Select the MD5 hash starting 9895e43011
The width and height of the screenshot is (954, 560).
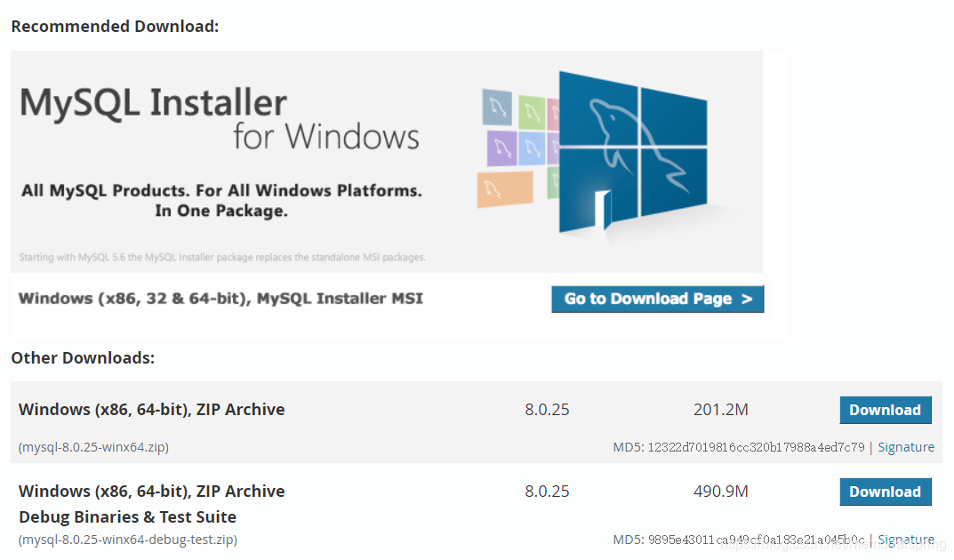[756, 540]
